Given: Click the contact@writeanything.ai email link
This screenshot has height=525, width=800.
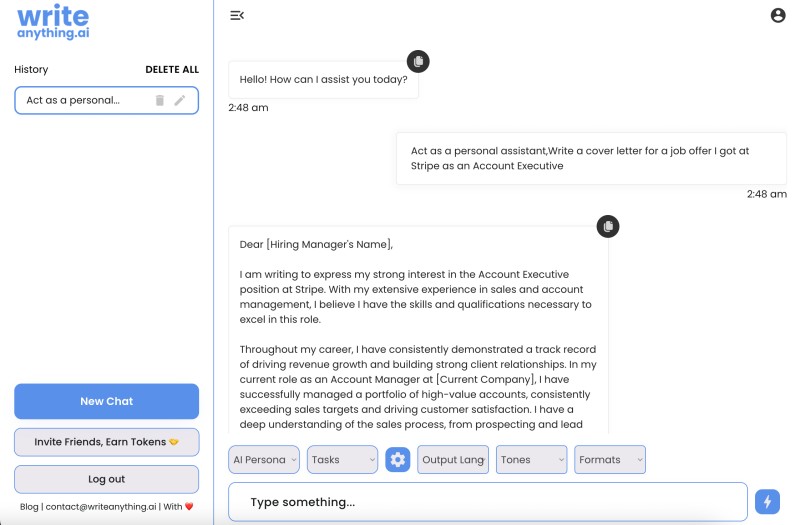Looking at the screenshot, I should click(x=101, y=507).
